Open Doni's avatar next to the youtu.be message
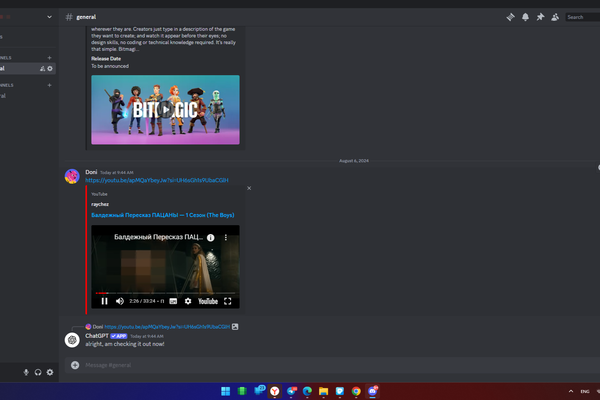Viewport: 600px width, 400px height. (72, 176)
